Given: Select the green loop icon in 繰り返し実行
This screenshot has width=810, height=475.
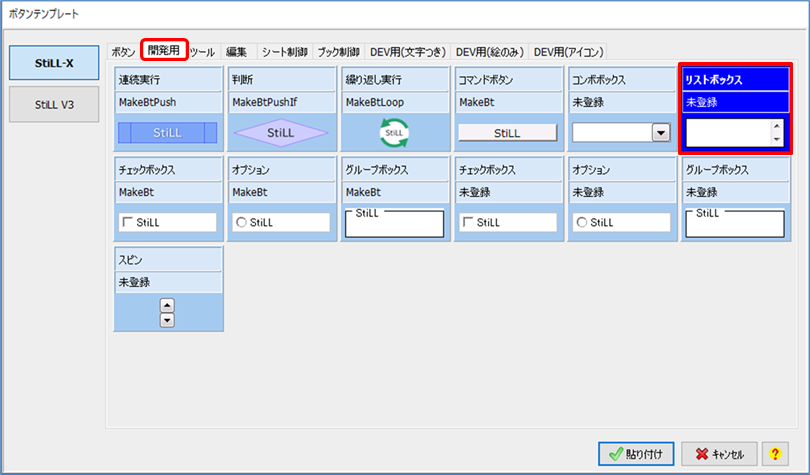Looking at the screenshot, I should tap(394, 132).
